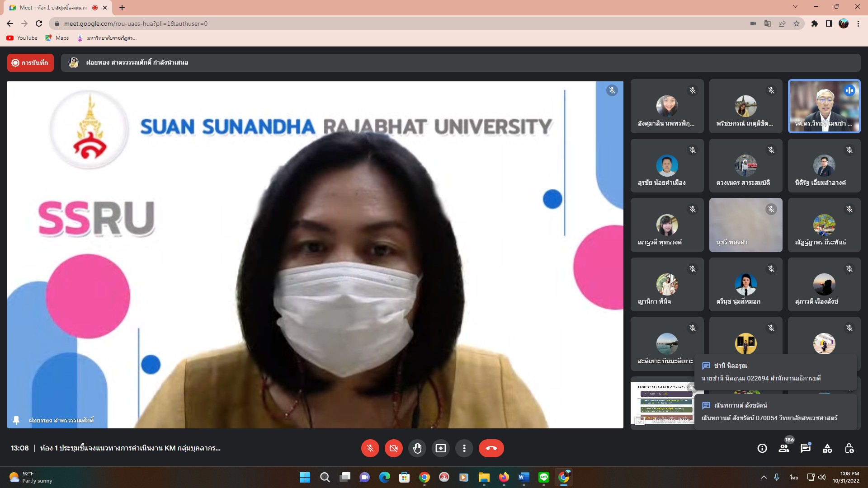Bookmark this page with star icon
The image size is (868, 488).
(x=797, y=23)
